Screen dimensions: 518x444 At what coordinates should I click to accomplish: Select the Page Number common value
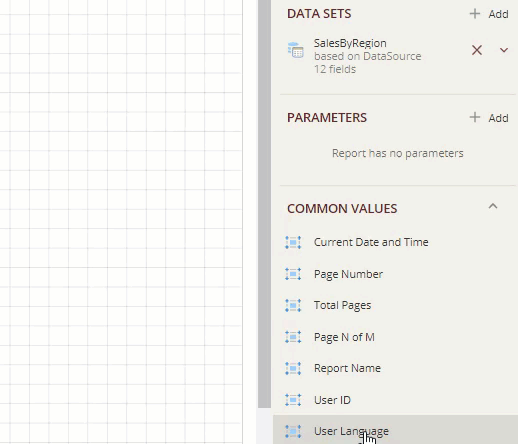(x=348, y=274)
